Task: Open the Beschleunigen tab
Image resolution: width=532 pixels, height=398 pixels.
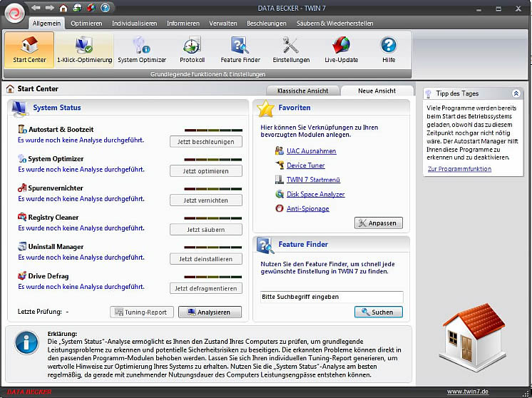Action: tap(266, 24)
